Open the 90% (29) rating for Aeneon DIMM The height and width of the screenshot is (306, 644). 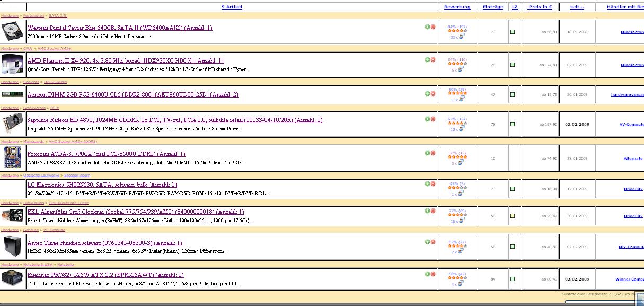pos(457,89)
